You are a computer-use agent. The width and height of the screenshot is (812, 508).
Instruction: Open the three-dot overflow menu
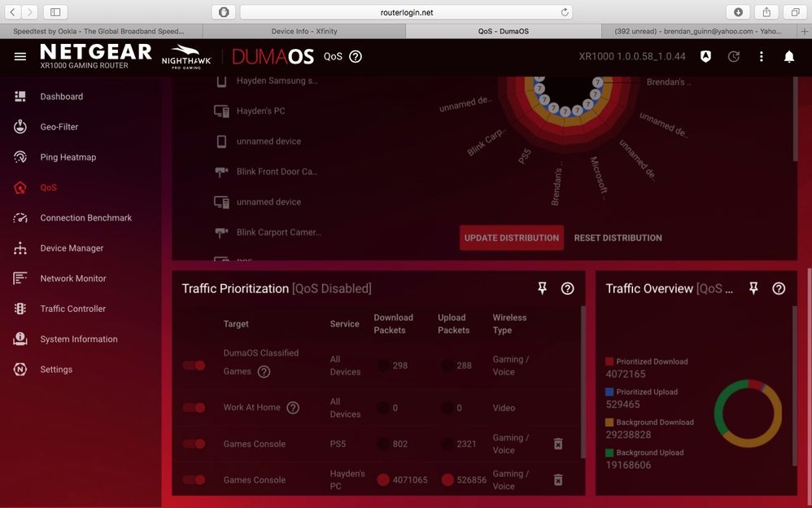760,57
